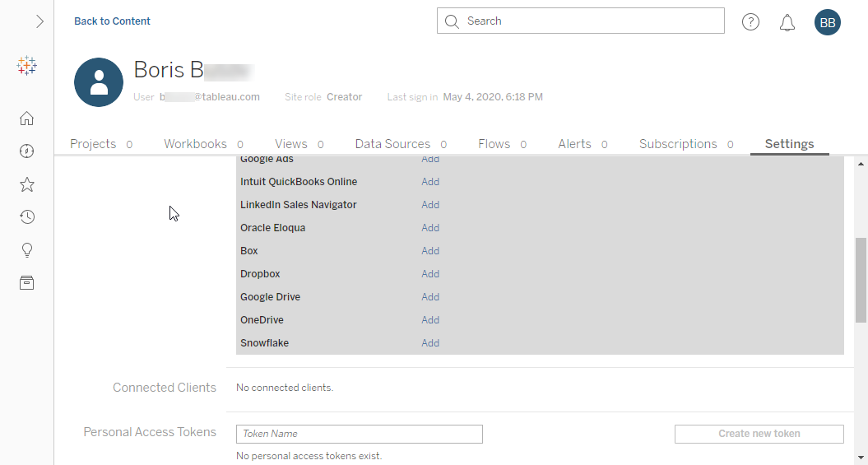
Task: Click Create new token button
Action: tap(759, 434)
